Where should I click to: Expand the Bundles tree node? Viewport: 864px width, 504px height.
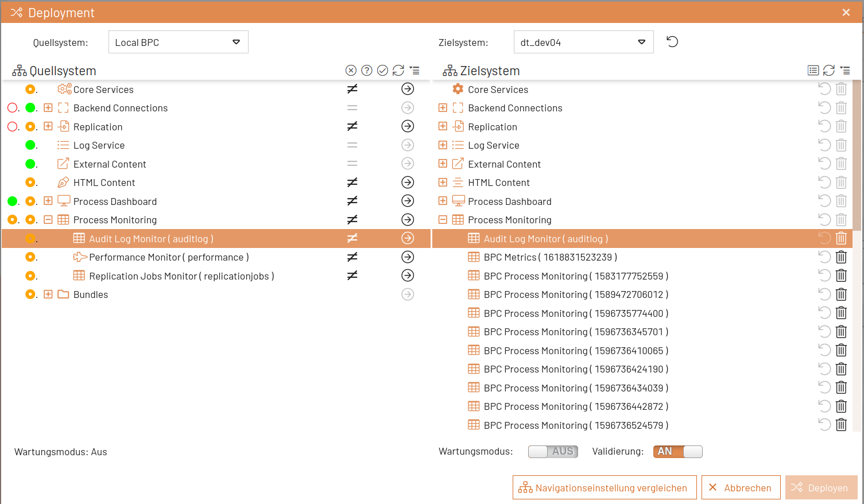coord(48,294)
